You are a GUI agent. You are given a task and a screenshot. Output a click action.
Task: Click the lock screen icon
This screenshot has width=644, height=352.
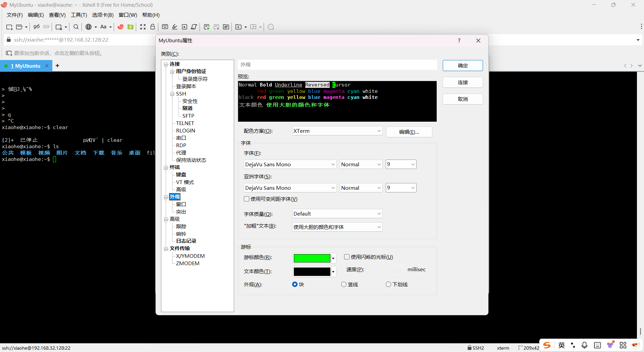152,27
